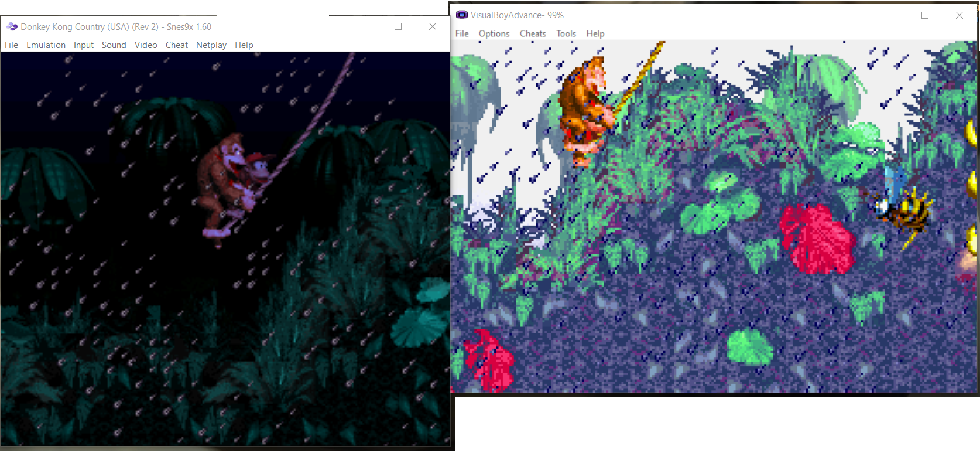Open the Netplay menu in Snes9x
The width and height of the screenshot is (980, 453).
click(x=211, y=45)
